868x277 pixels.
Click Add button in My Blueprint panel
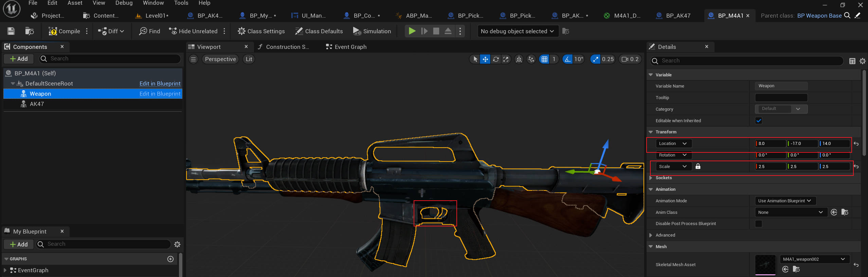click(x=19, y=244)
